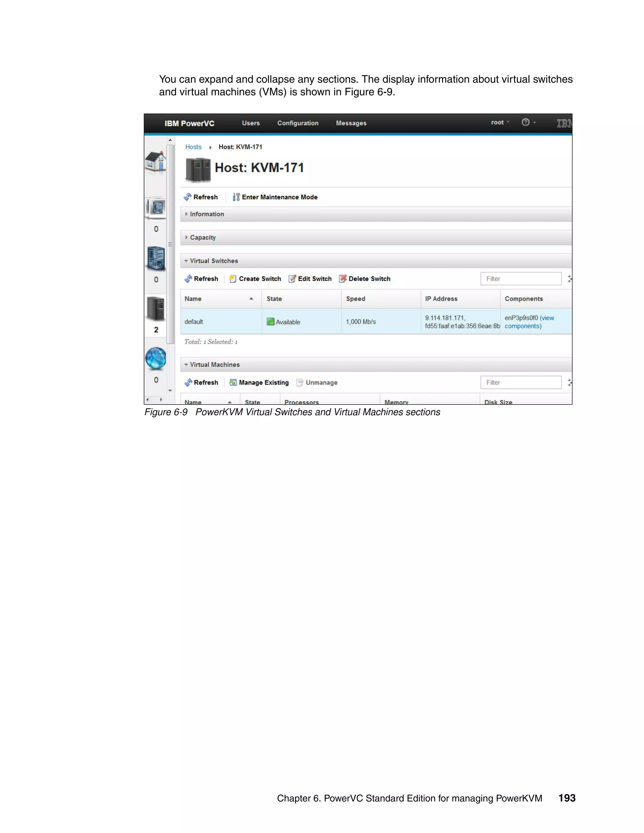Click the Speed column header
Image resolution: width=644 pixels, height=833 pixels.
tap(381, 299)
